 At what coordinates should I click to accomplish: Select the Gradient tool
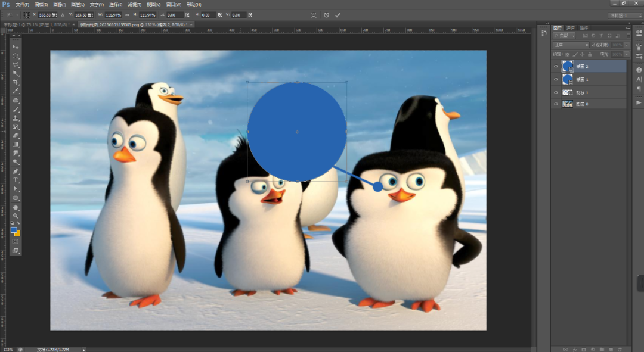16,144
